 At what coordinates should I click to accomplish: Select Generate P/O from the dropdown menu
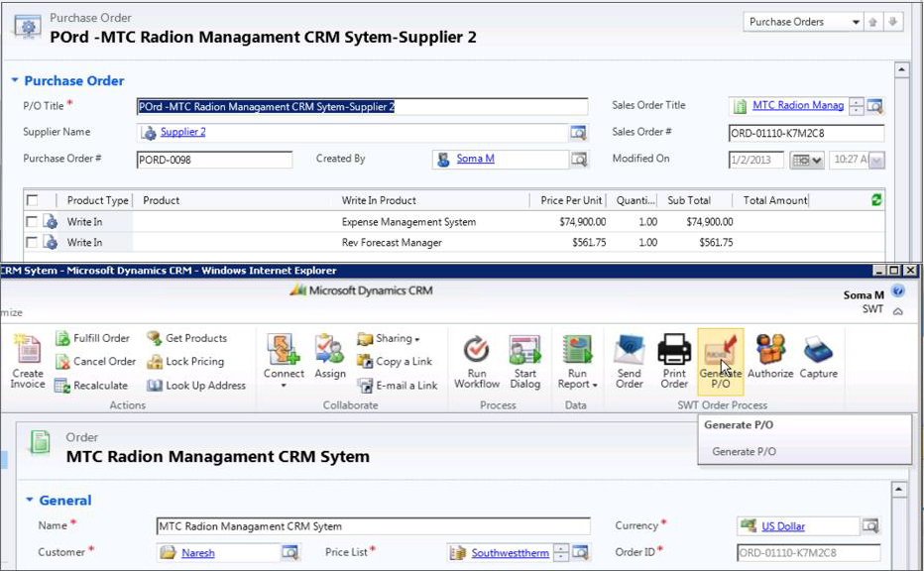click(745, 452)
